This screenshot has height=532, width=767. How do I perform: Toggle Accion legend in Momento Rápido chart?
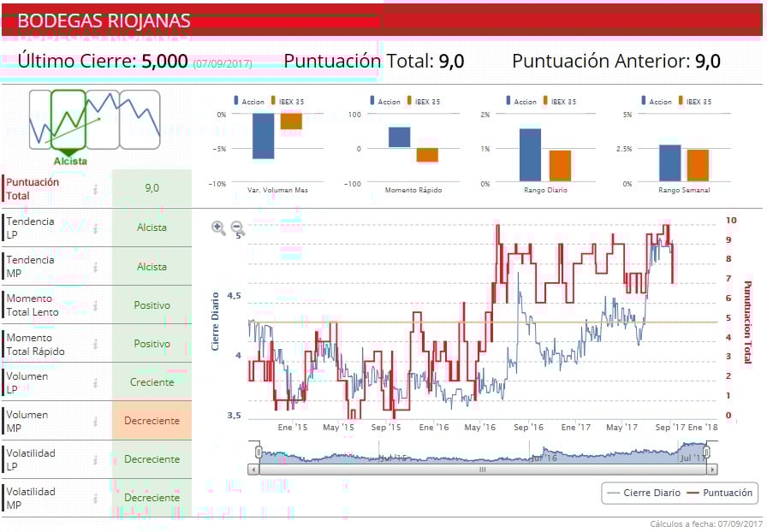pyautogui.click(x=385, y=101)
